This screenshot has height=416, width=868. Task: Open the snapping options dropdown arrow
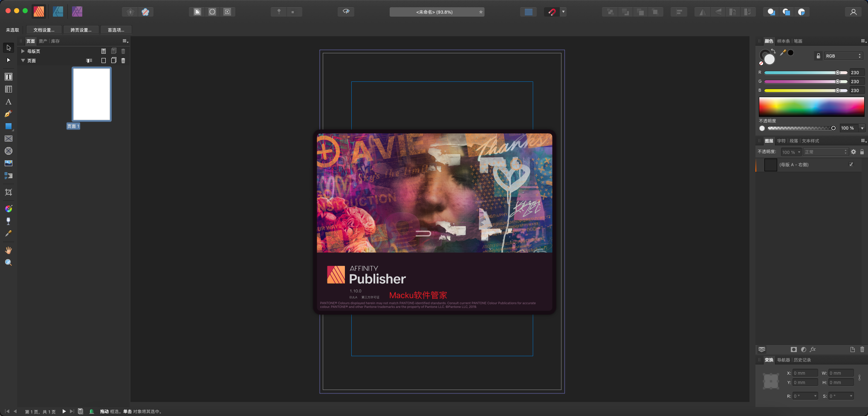click(x=563, y=12)
